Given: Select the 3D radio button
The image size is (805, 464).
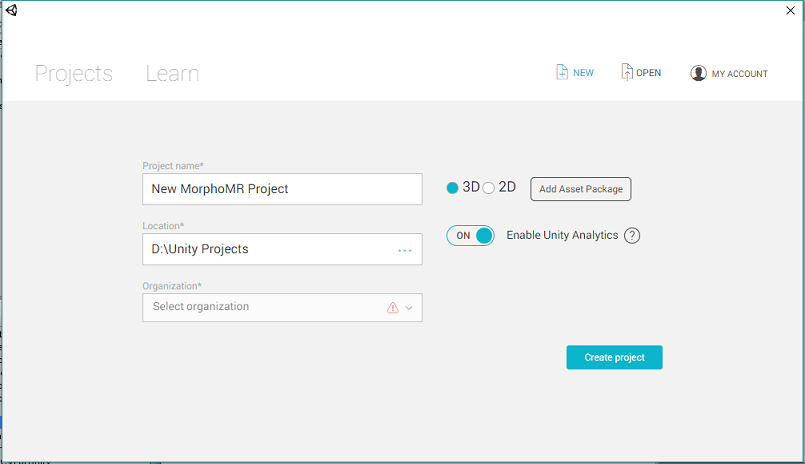Looking at the screenshot, I should [x=452, y=188].
